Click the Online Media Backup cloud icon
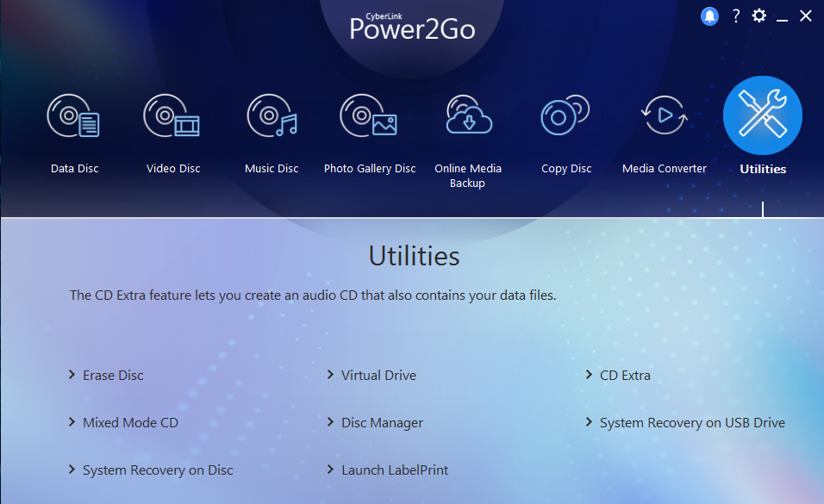The image size is (824, 504). pyautogui.click(x=468, y=115)
